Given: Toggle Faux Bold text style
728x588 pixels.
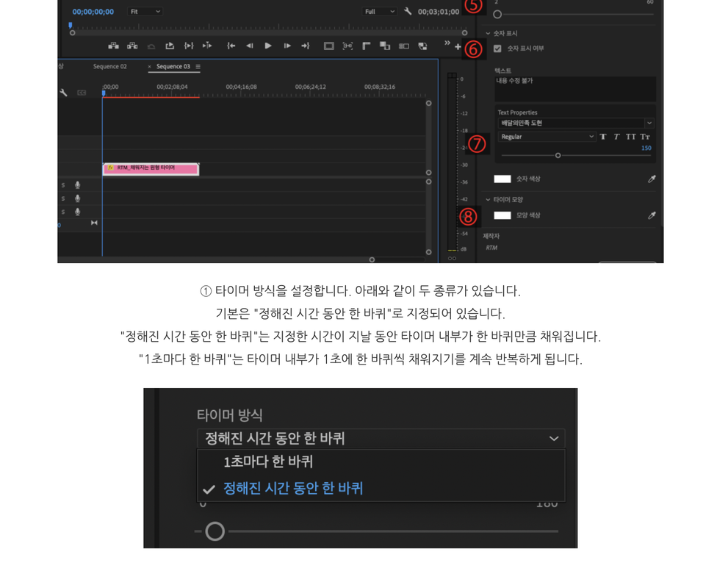Looking at the screenshot, I should (x=603, y=137).
